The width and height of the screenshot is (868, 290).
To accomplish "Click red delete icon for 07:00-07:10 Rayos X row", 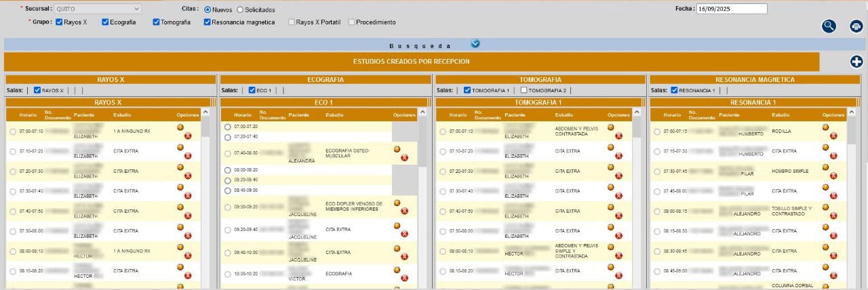I will point(188,136).
